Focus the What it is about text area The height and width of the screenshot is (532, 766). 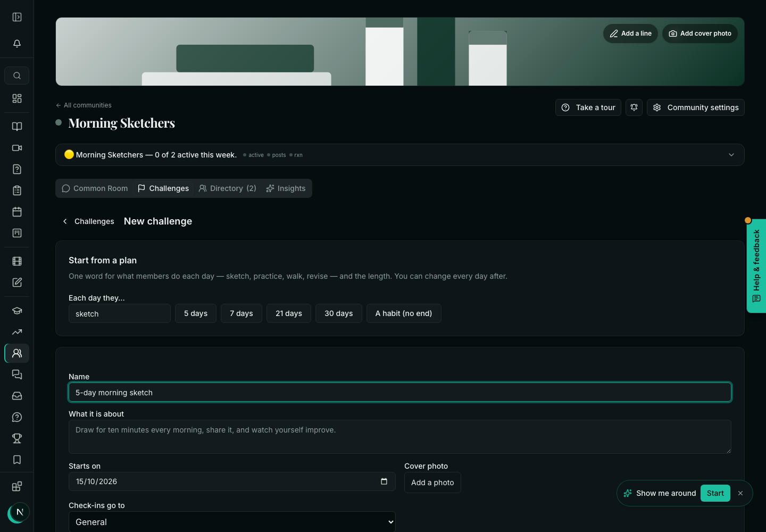coord(400,437)
